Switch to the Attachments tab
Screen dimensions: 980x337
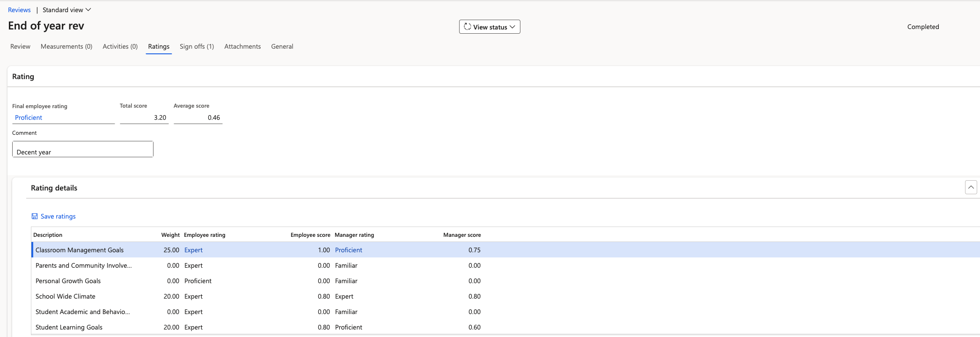[x=242, y=46]
